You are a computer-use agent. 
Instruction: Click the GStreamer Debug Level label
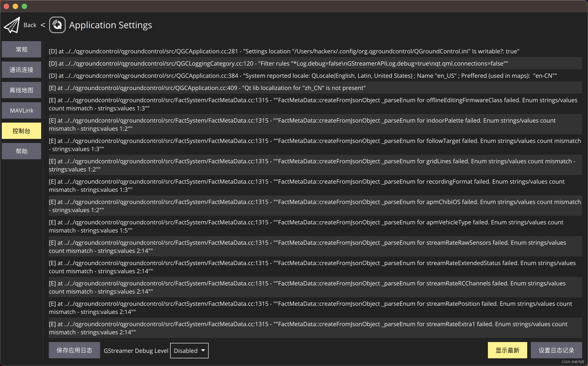coord(136,351)
